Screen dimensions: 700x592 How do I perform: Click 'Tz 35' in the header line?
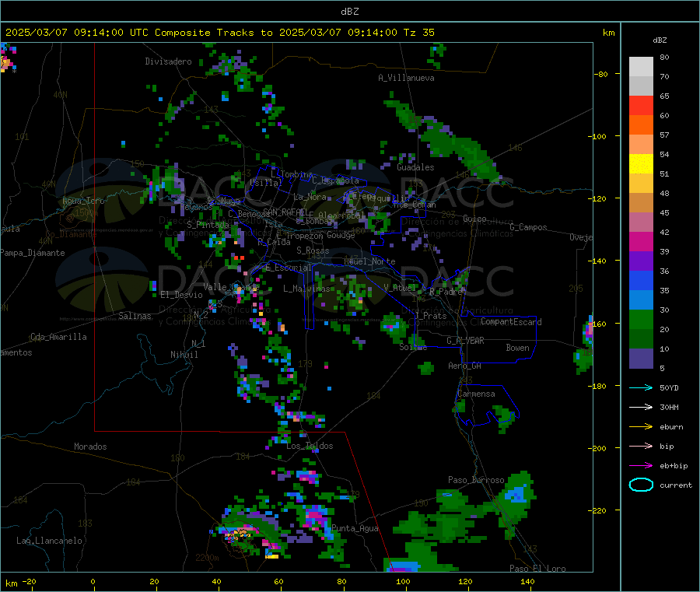(418, 33)
